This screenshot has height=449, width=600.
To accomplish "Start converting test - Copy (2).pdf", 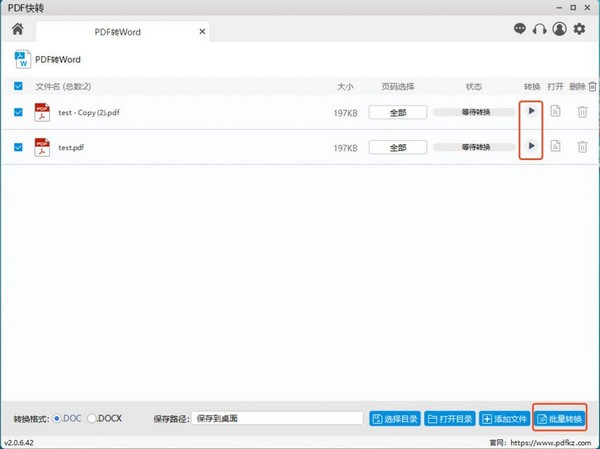I will [531, 111].
